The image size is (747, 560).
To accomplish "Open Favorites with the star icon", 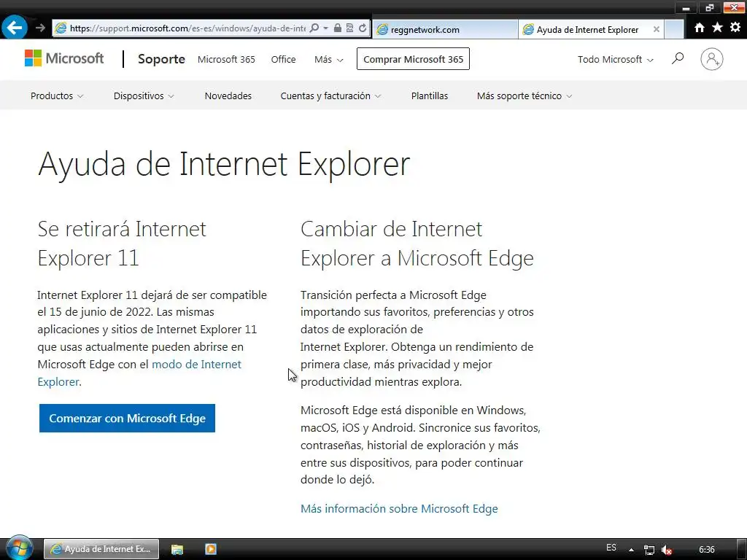I will pos(717,28).
